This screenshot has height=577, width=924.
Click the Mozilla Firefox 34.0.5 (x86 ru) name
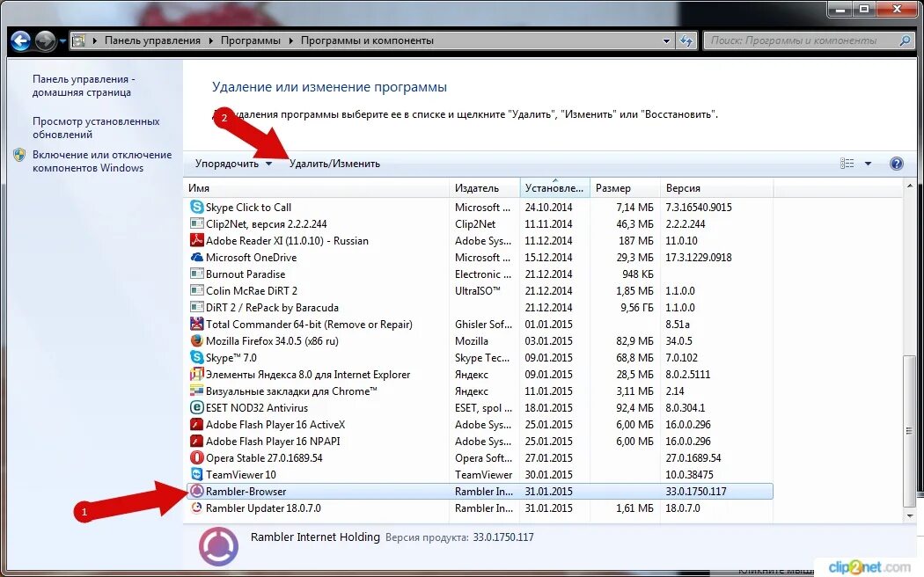pyautogui.click(x=272, y=341)
